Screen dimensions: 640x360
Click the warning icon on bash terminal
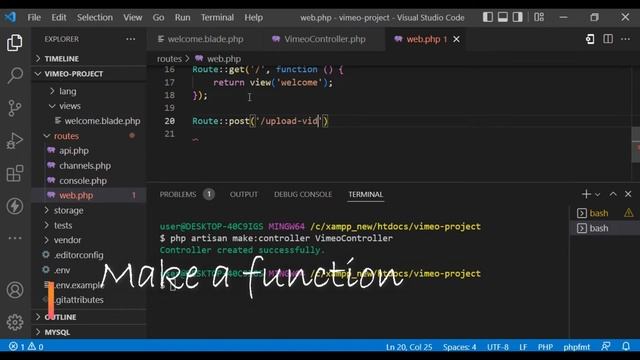tap(629, 213)
